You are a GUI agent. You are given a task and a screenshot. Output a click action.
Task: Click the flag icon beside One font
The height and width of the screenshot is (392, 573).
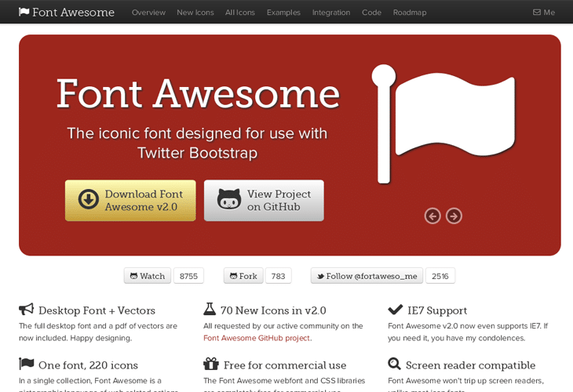[27, 364]
